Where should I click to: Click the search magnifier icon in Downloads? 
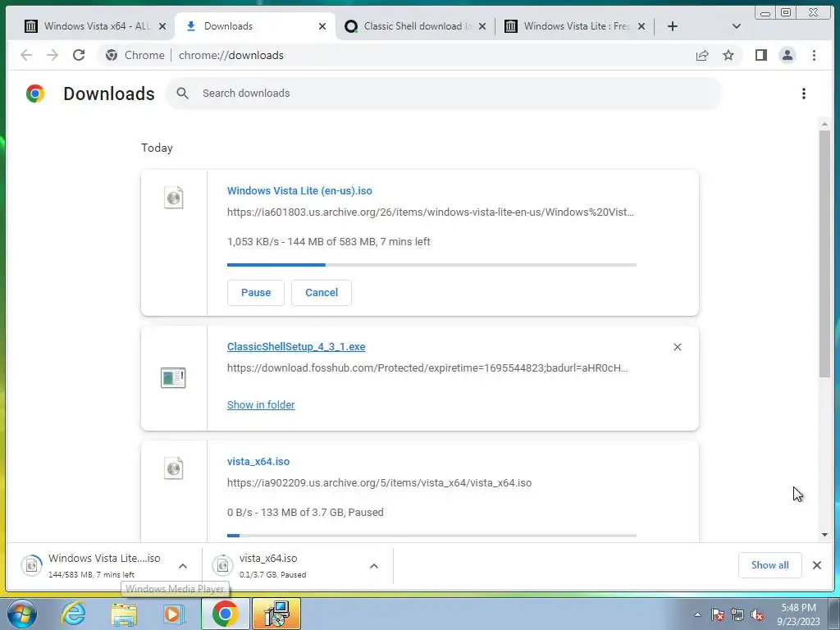pyautogui.click(x=183, y=94)
